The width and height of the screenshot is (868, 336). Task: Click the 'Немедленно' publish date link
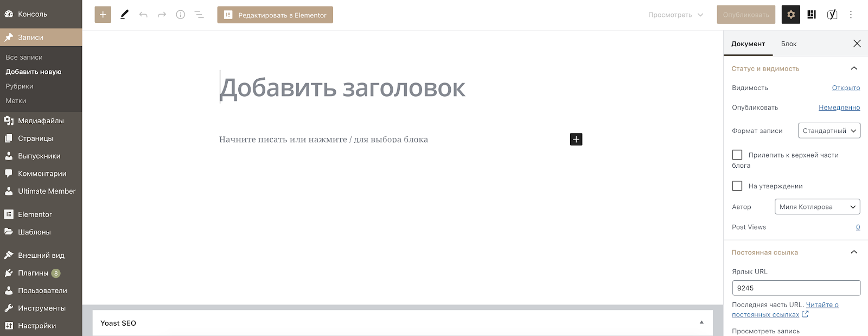click(839, 107)
